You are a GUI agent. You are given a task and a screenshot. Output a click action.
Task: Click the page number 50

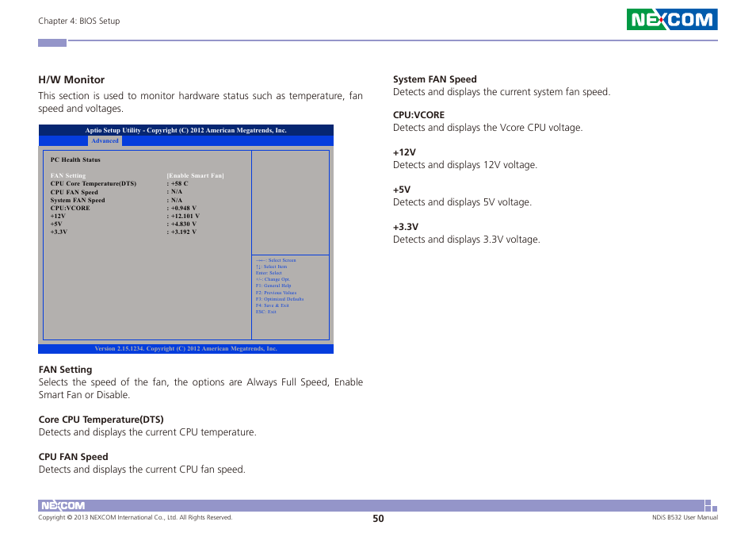[x=379, y=519]
